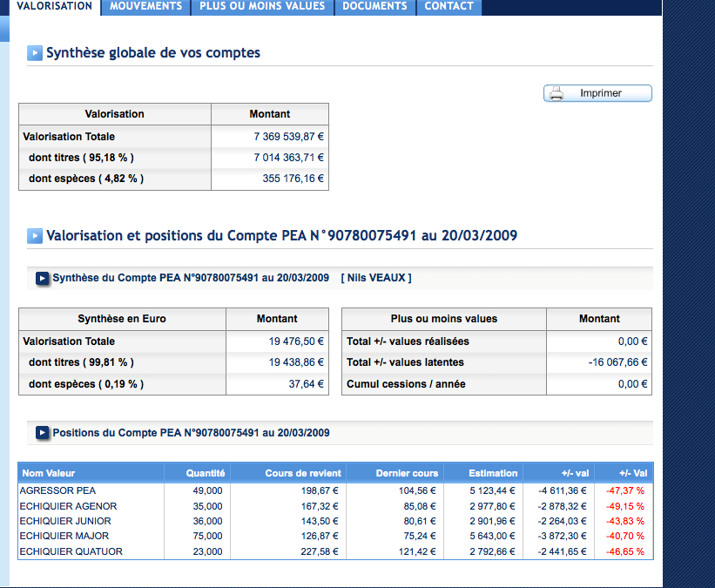This screenshot has width=715, height=588.
Task: Click the Estimation column header
Action: click(493, 473)
